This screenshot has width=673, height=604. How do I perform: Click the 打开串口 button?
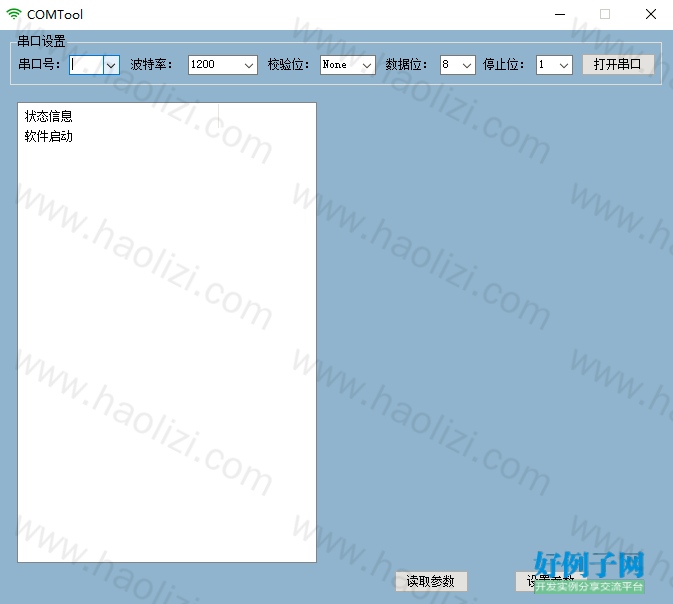click(618, 64)
